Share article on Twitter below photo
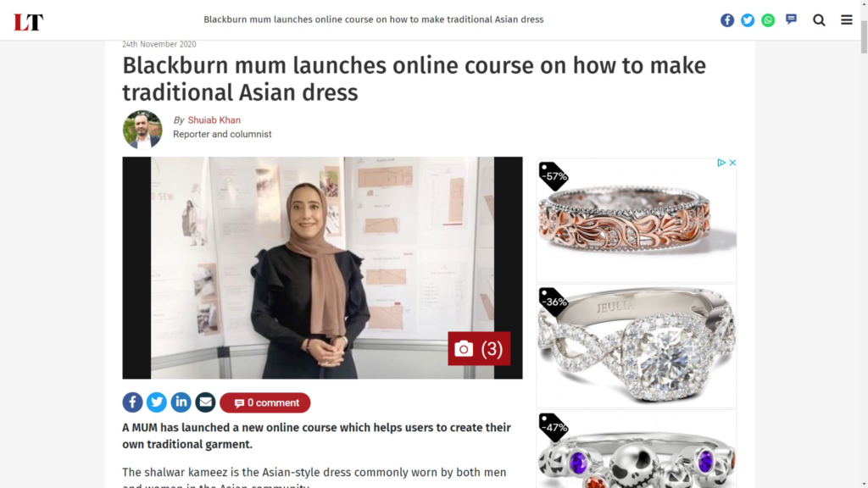The width and height of the screenshot is (868, 488). click(157, 402)
